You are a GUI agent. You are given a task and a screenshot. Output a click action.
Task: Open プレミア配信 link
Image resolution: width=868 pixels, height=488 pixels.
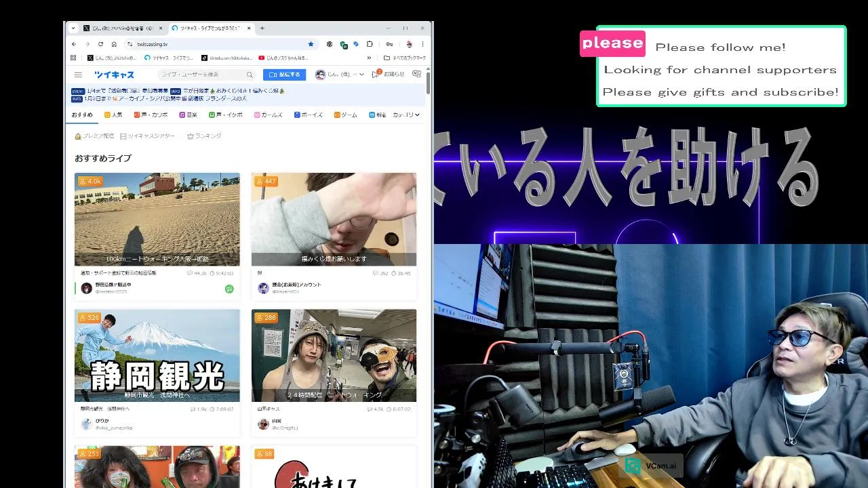pos(94,136)
